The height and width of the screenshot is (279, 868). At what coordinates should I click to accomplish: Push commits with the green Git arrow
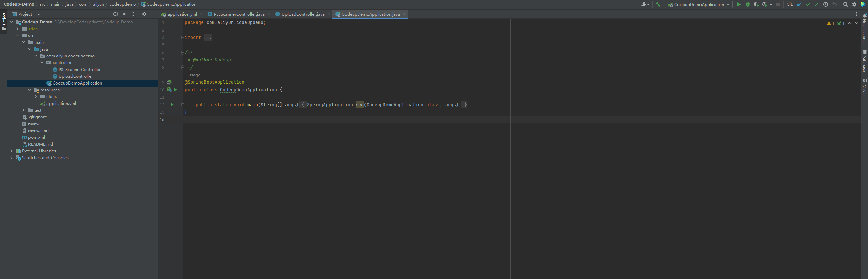coord(816,4)
